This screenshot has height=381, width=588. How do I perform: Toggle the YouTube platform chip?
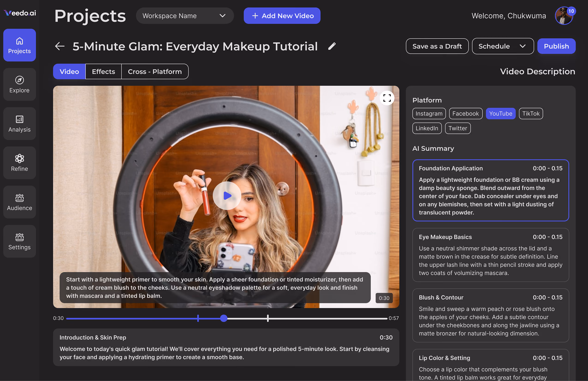click(x=501, y=114)
